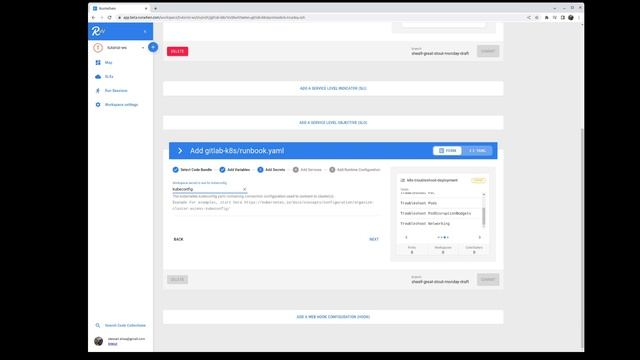Click the Map grid icon
This screenshot has width=640, height=360.
tap(98, 62)
